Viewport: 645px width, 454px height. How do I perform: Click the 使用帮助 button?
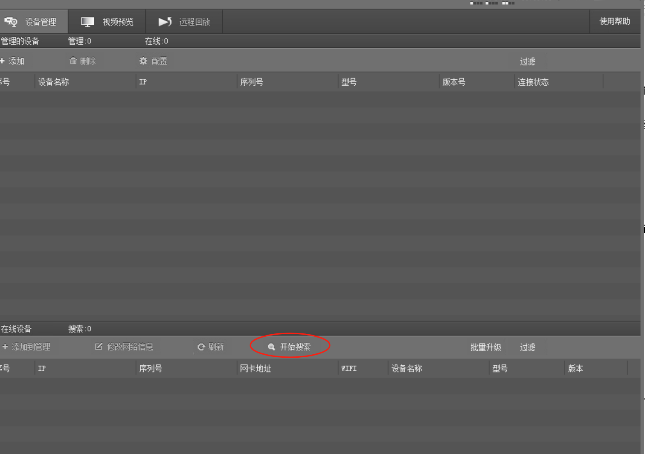point(614,21)
